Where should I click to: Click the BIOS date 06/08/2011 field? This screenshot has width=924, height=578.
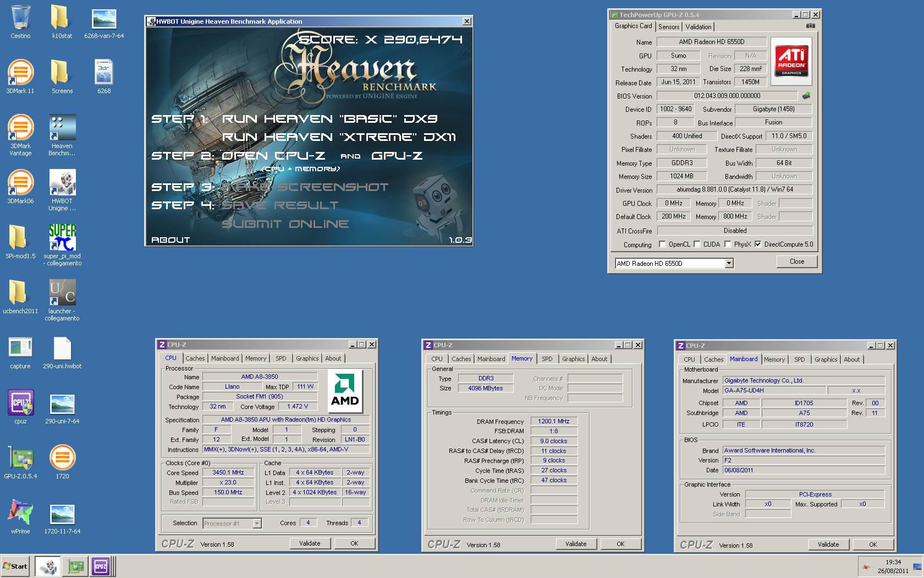pos(804,470)
